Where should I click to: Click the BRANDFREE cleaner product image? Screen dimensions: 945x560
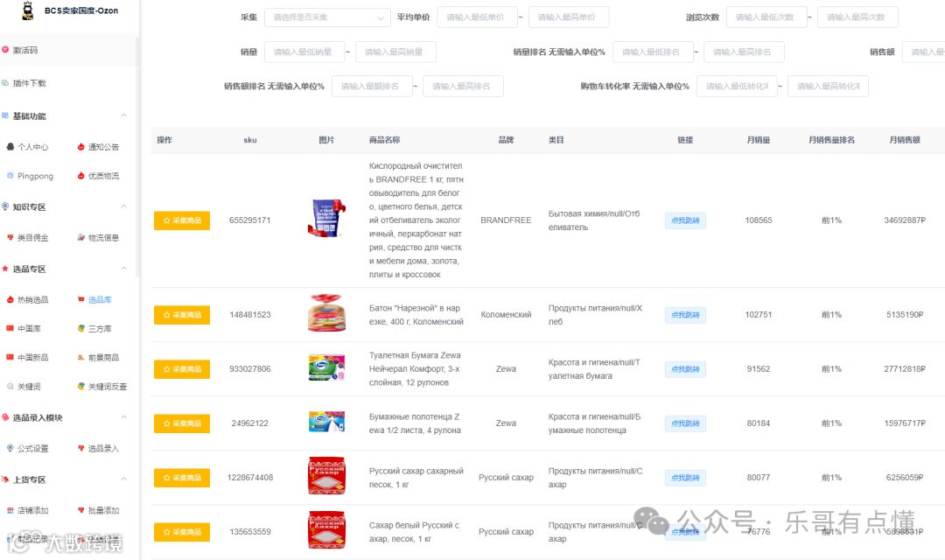point(326,218)
